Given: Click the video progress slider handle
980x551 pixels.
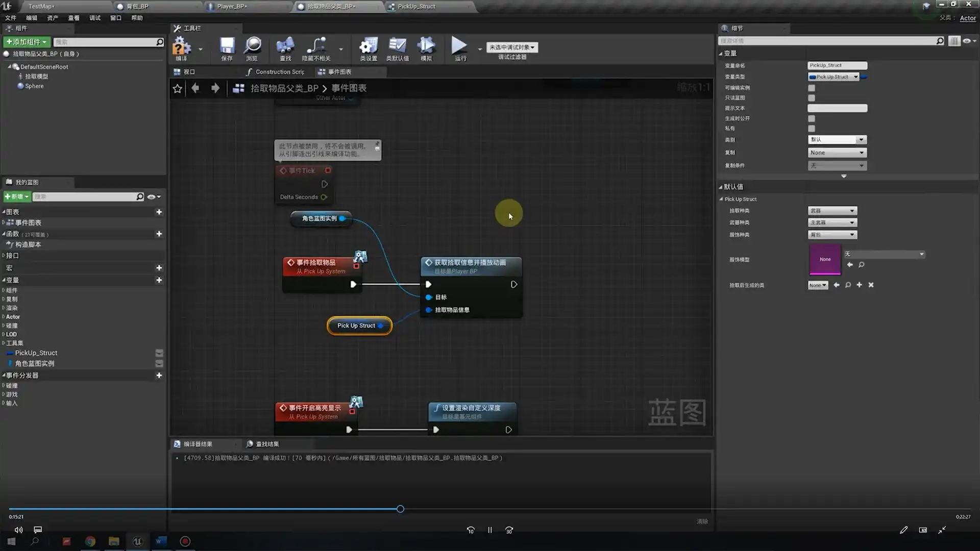Looking at the screenshot, I should pos(400,509).
